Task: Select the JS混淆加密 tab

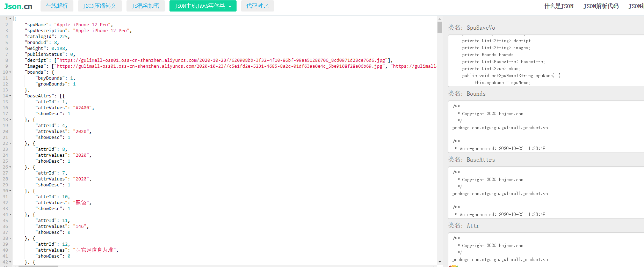Action: coord(145,6)
